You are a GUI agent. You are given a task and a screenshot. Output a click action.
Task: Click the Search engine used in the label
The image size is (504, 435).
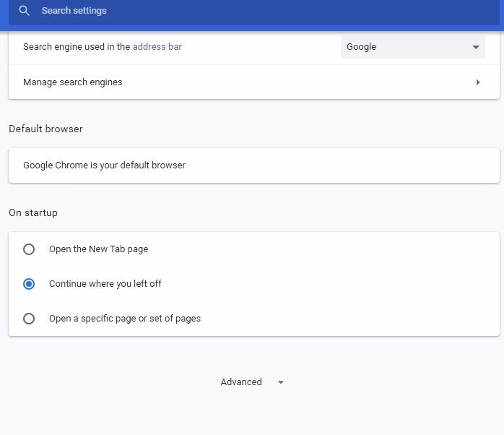pyautogui.click(x=77, y=47)
